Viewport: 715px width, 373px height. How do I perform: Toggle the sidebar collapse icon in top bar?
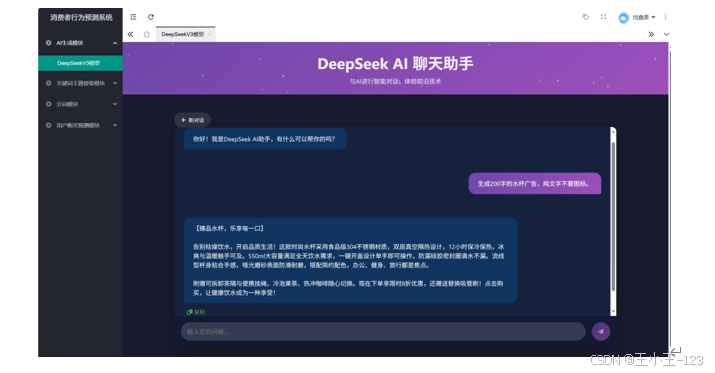(133, 17)
